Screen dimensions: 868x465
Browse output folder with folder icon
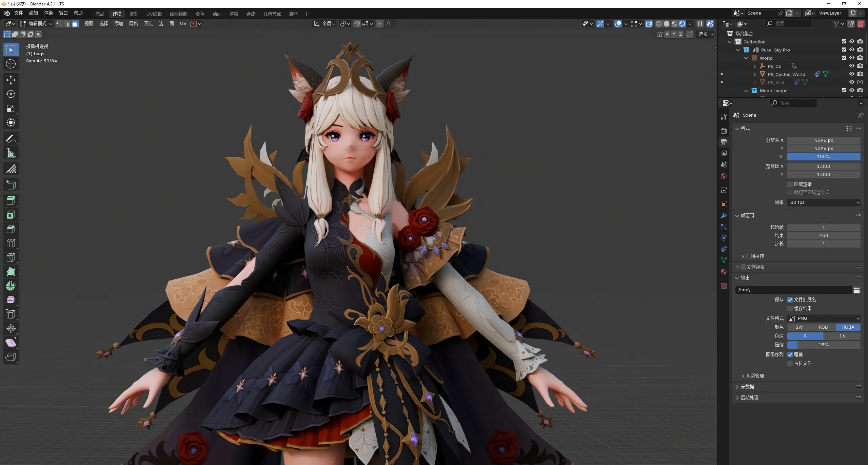857,290
